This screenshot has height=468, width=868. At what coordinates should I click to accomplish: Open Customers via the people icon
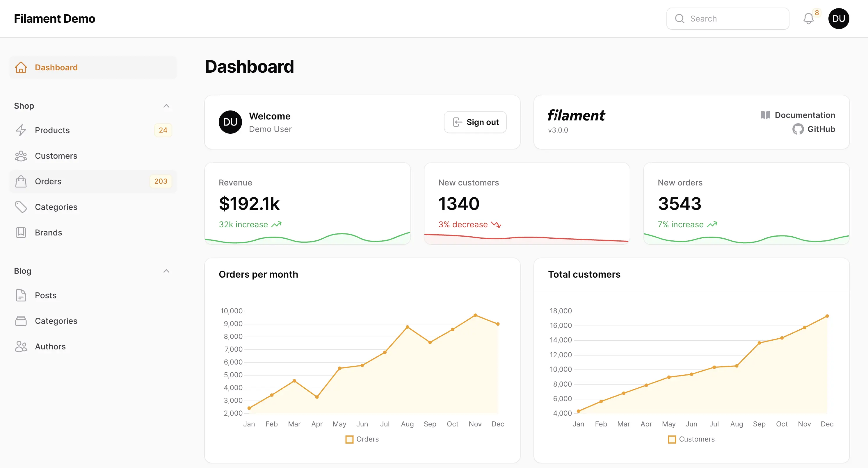[21, 156]
